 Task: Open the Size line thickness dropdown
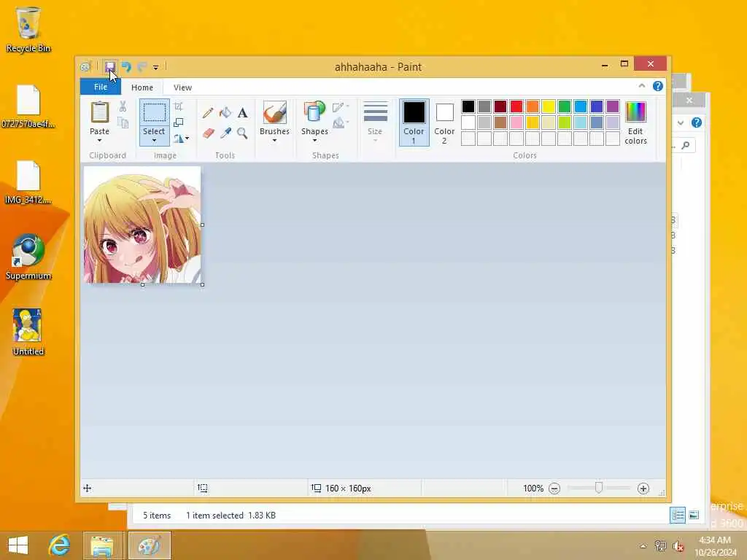(x=375, y=122)
